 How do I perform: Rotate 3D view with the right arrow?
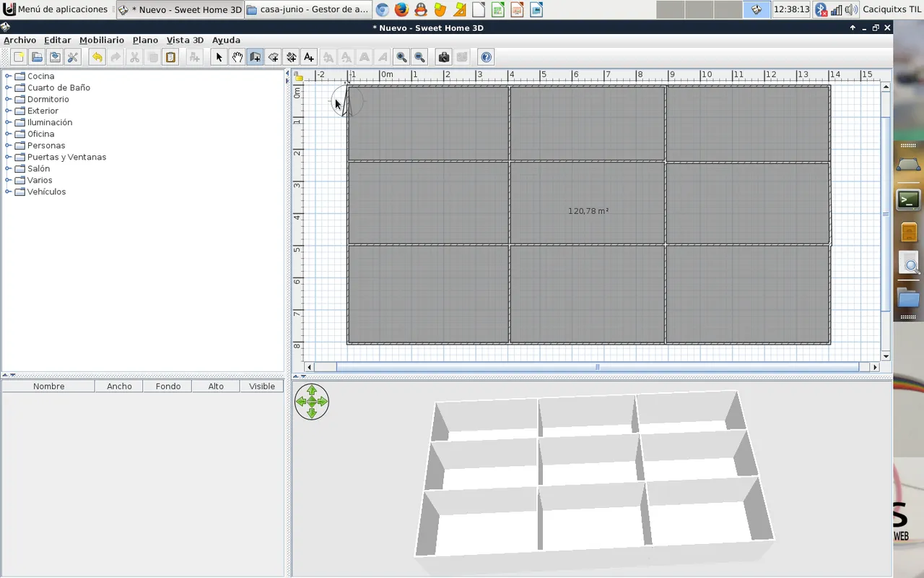pos(323,402)
